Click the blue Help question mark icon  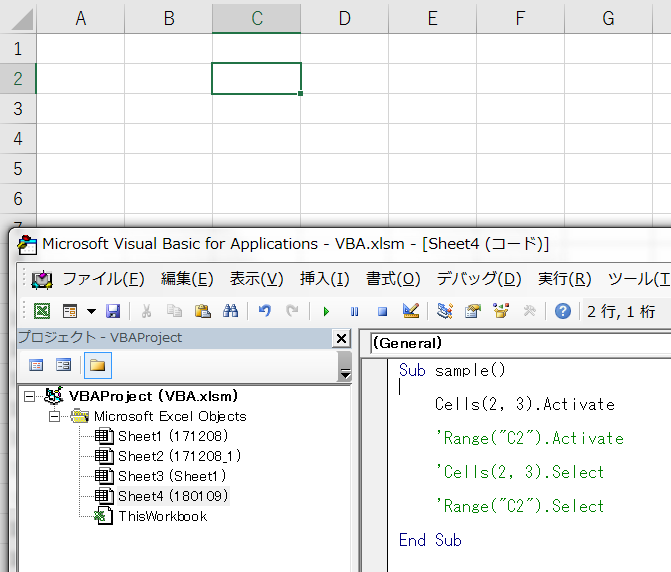[563, 311]
